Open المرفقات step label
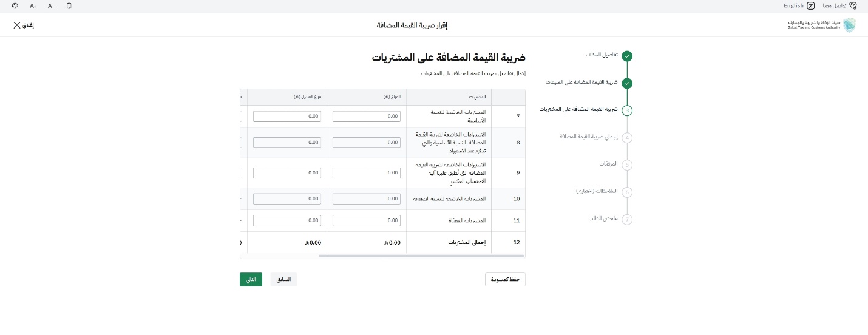The width and height of the screenshot is (868, 335). (608, 164)
